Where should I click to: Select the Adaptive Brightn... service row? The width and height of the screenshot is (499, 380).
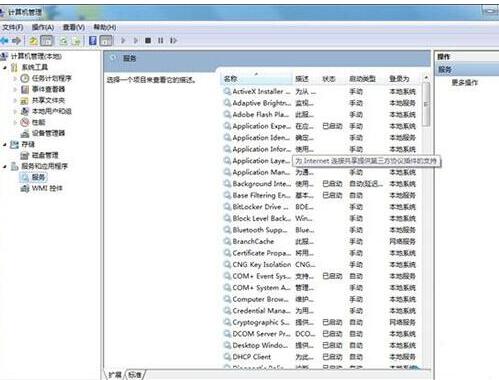click(x=320, y=103)
